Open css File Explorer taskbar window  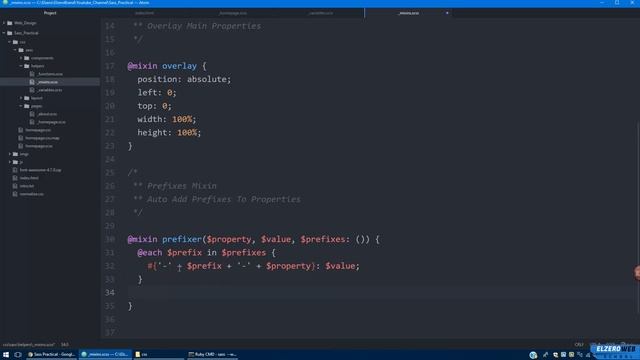[158, 354]
